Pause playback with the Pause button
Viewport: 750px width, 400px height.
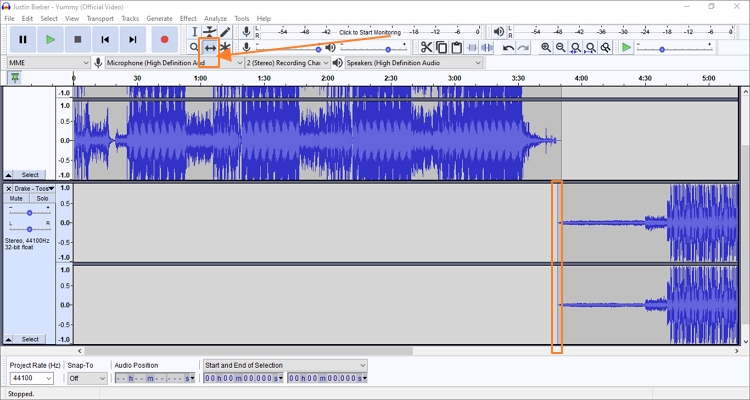22,40
